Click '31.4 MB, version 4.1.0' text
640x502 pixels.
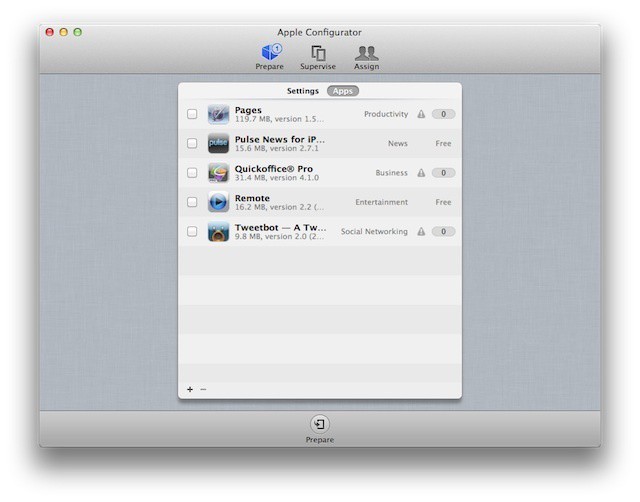tap(277, 178)
